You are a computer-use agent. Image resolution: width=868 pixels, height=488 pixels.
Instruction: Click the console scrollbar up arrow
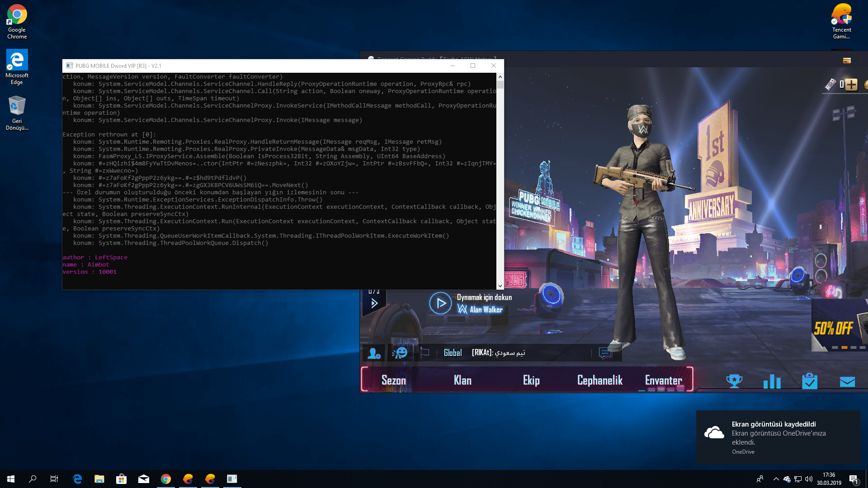(x=500, y=76)
